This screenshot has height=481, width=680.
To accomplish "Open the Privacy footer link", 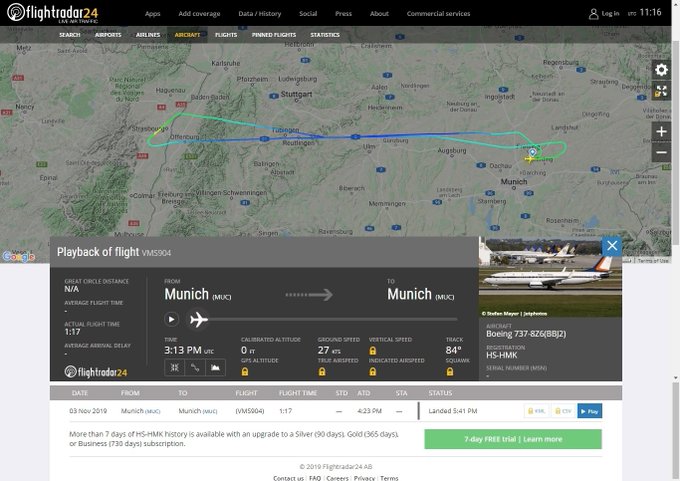I will (364, 478).
